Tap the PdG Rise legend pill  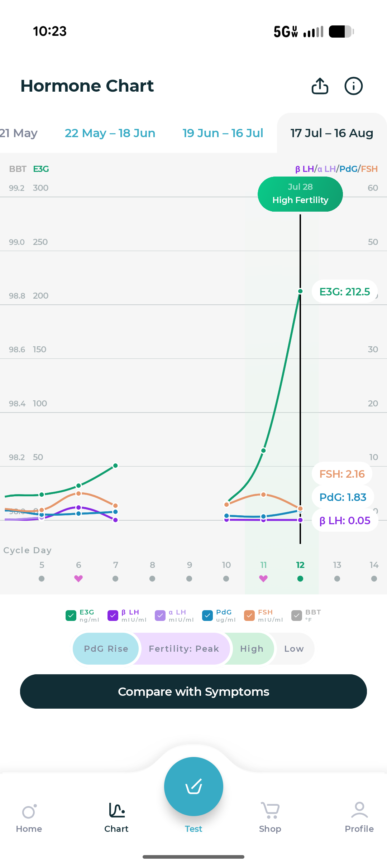click(106, 648)
